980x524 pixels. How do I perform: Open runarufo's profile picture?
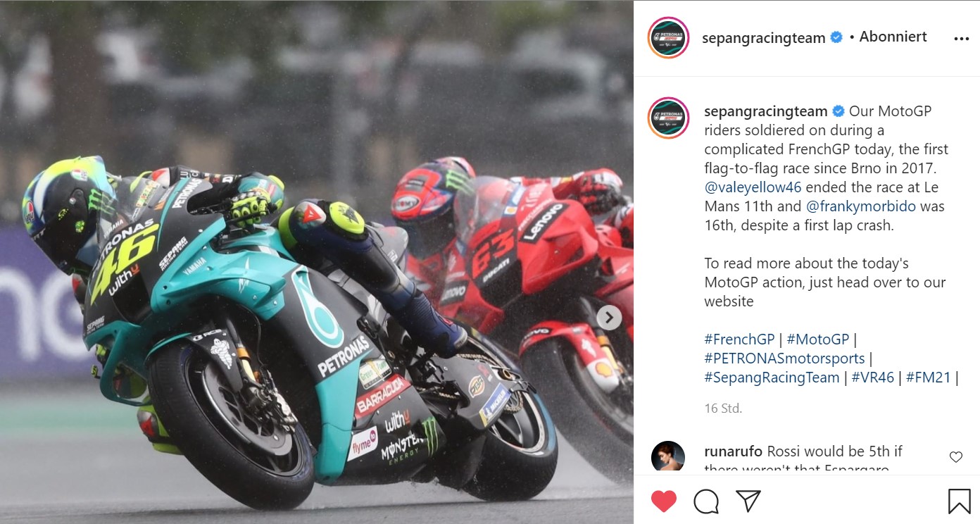[668, 456]
